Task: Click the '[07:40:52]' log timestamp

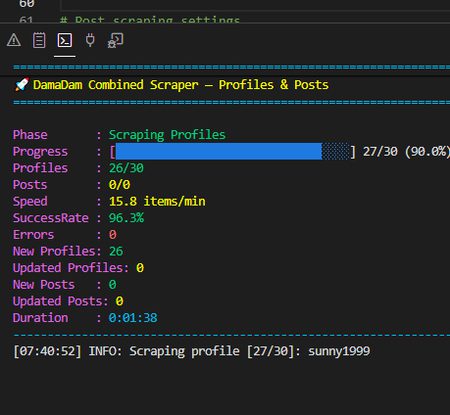Action: click(47, 351)
